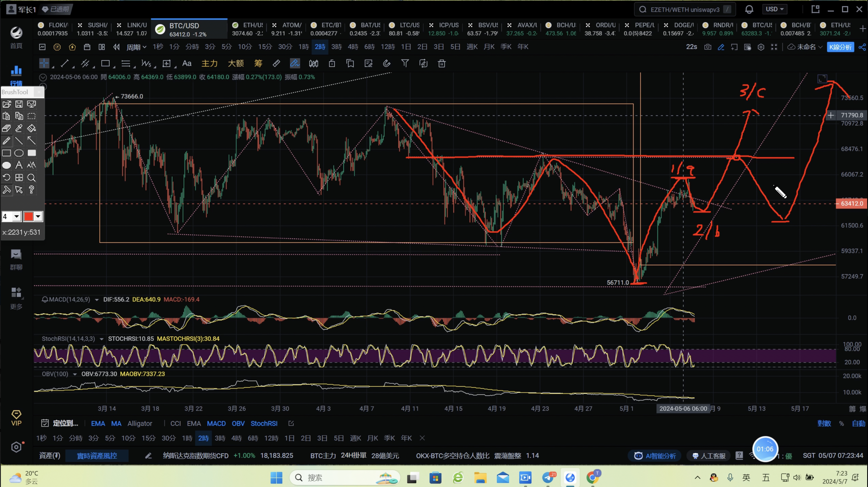Choose the arrow tool in BrushTool panel

pyautogui.click(x=31, y=141)
